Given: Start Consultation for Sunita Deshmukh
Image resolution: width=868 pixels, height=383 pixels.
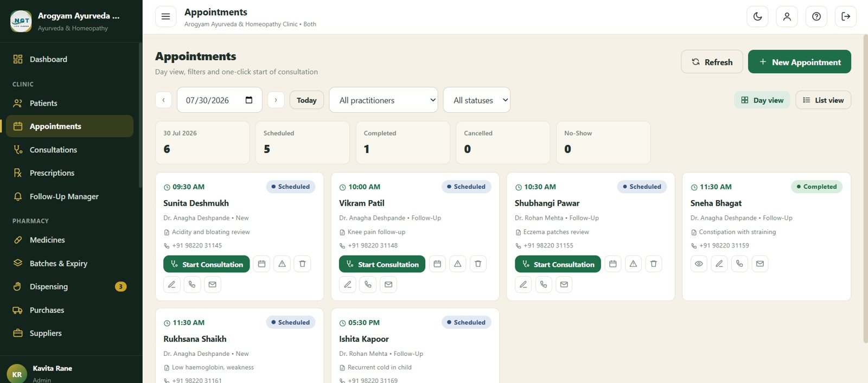Looking at the screenshot, I should pyautogui.click(x=207, y=264).
